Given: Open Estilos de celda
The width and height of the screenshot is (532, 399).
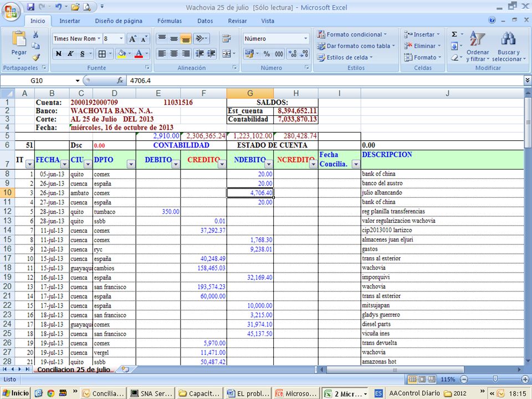Looking at the screenshot, I should pyautogui.click(x=345, y=57).
